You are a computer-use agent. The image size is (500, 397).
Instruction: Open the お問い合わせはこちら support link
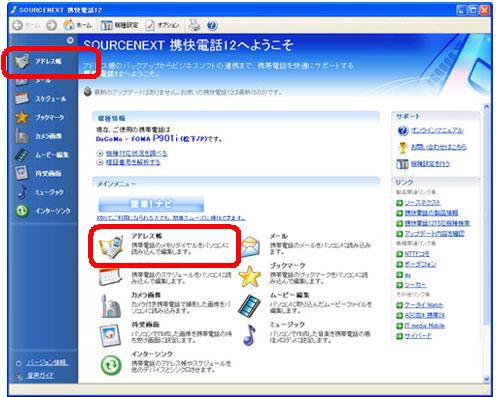[x=439, y=147]
